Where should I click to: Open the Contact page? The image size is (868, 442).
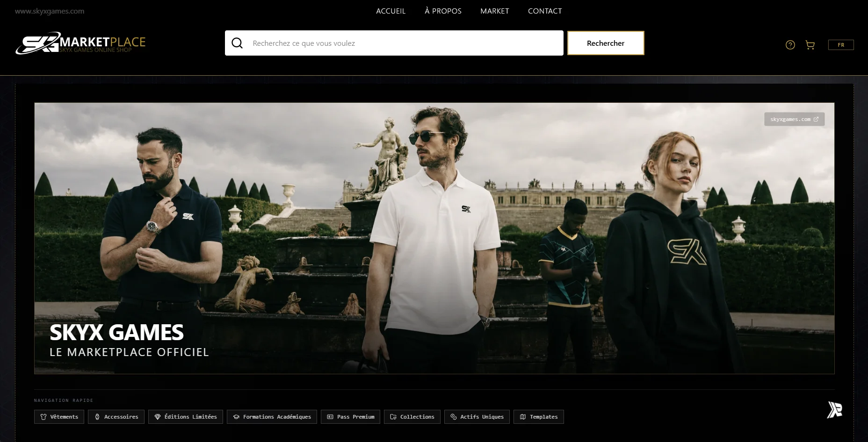point(545,11)
